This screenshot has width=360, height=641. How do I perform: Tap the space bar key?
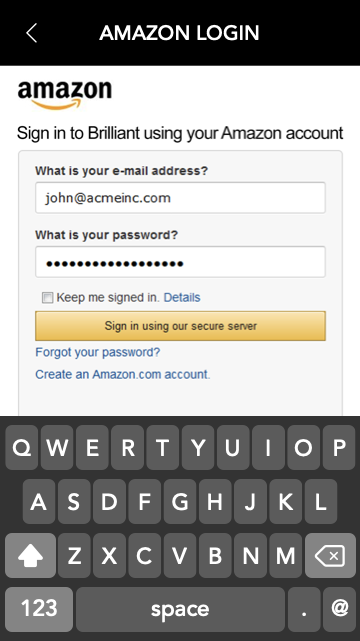point(180,609)
